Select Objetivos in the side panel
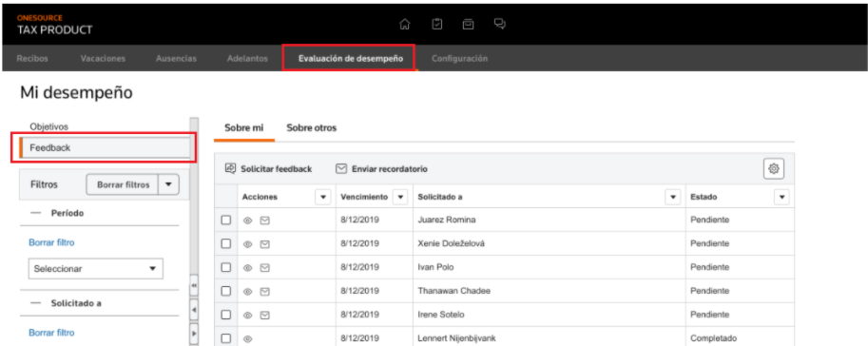The width and height of the screenshot is (868, 346). pos(48,126)
